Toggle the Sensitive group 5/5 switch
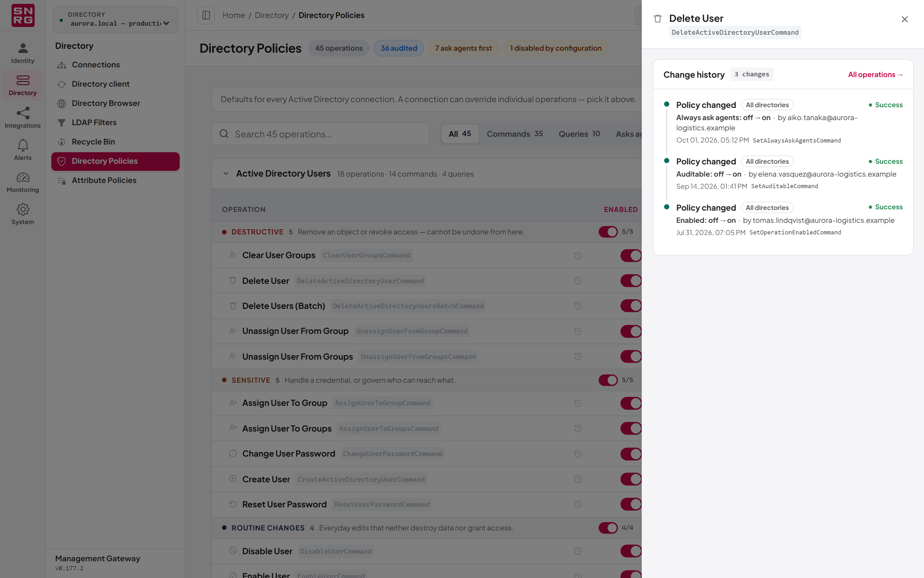Image resolution: width=924 pixels, height=578 pixels. point(608,380)
